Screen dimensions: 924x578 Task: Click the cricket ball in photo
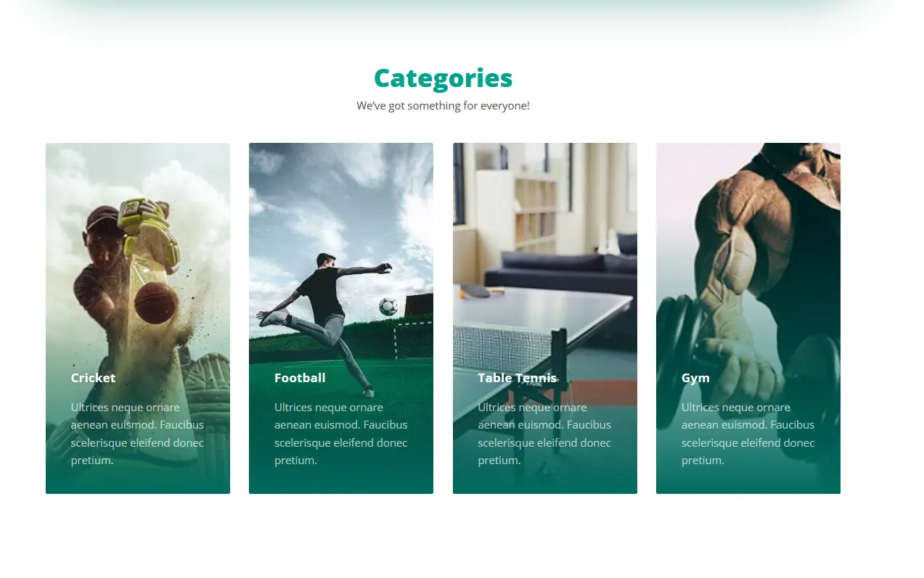156,302
